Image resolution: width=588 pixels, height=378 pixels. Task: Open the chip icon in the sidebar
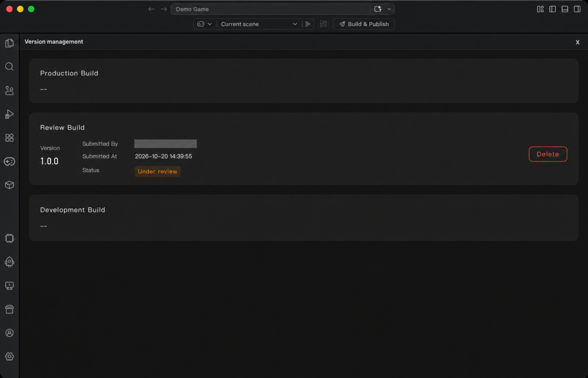pyautogui.click(x=9, y=238)
